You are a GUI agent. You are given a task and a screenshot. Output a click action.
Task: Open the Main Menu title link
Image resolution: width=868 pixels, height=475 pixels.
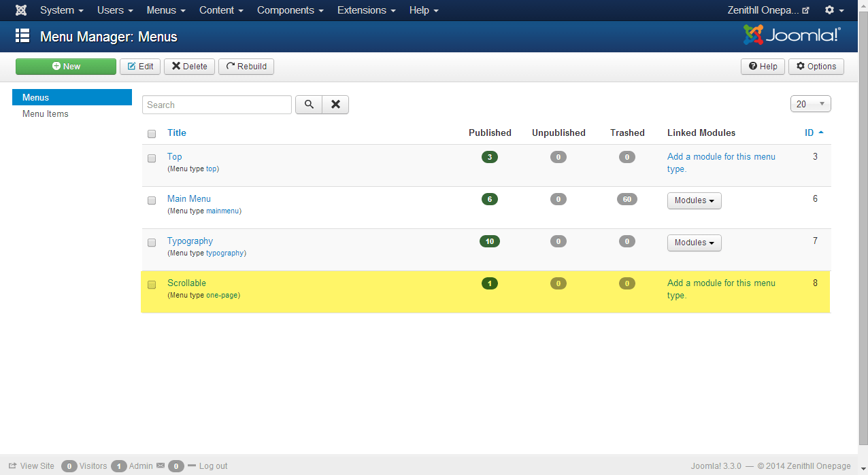[x=189, y=198]
